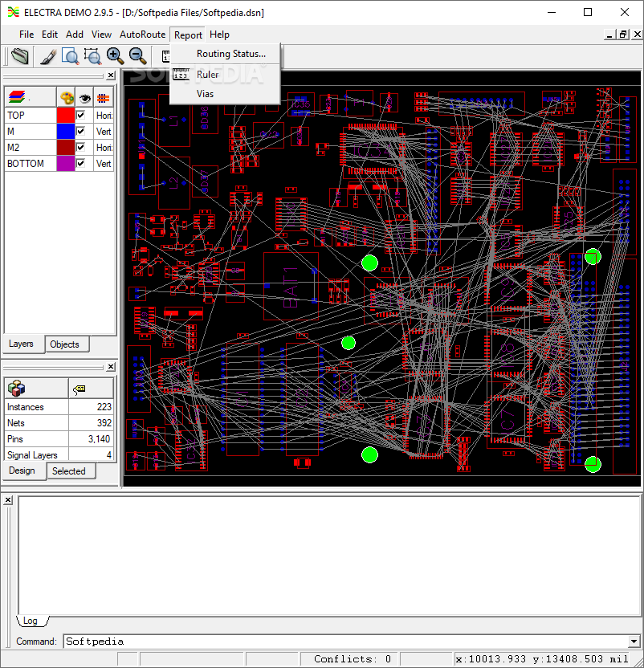Click the paintbrush redraw icon
This screenshot has height=668, width=644.
coord(48,56)
